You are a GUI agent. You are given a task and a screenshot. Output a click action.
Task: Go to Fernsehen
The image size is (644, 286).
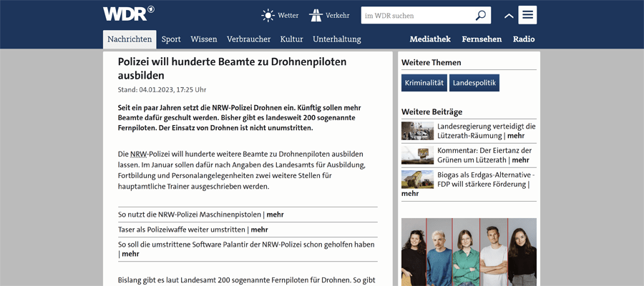[x=482, y=39]
